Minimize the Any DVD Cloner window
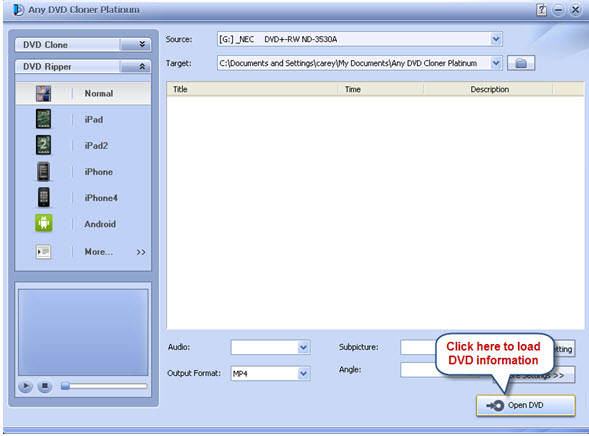This screenshot has width=589, height=436. click(x=558, y=10)
